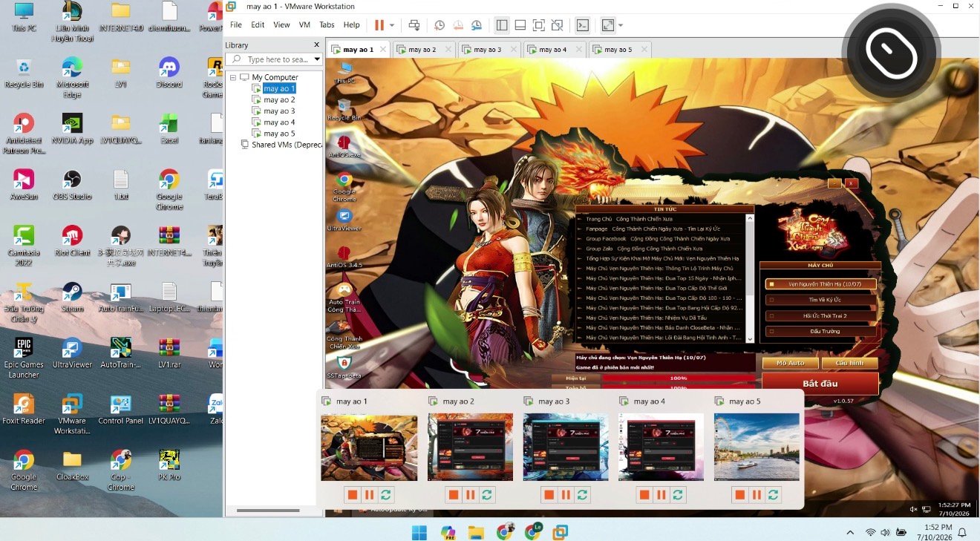Toggle the library sidebar view icon

pos(502,24)
